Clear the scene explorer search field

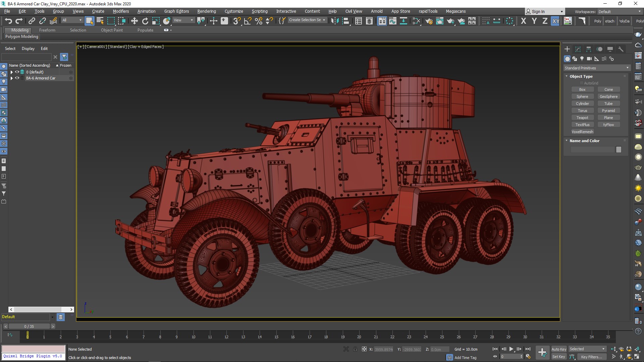[55, 57]
